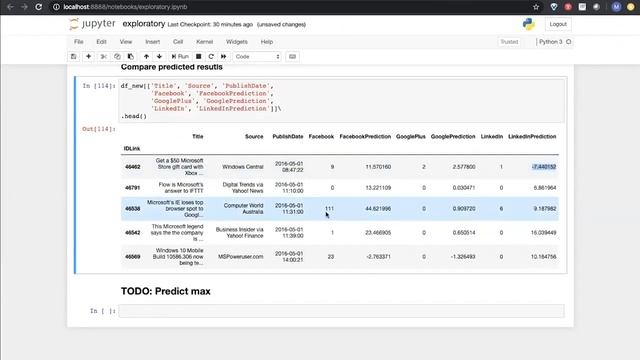Click the Windows Central source cell
Screen dimensions: 640x360
click(243, 167)
